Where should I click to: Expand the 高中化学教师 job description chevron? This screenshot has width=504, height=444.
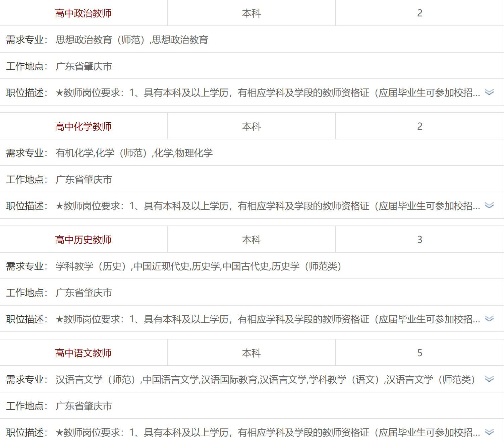coord(489,205)
